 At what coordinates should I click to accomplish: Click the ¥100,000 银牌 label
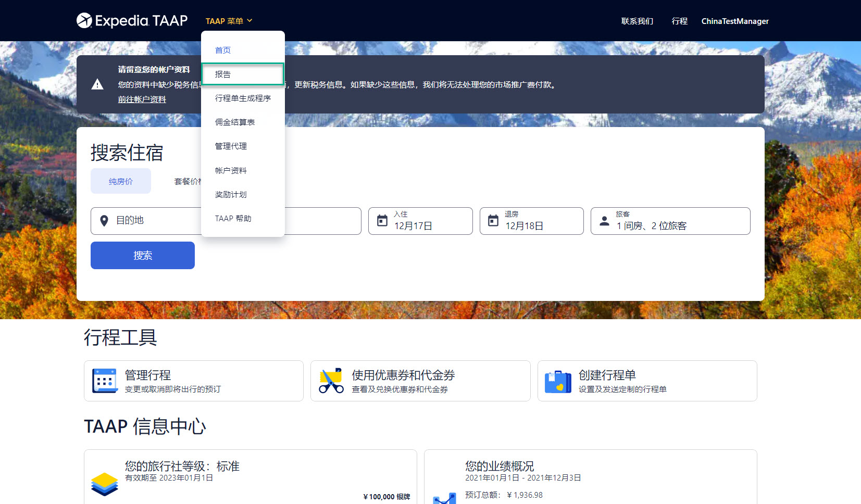386,497
